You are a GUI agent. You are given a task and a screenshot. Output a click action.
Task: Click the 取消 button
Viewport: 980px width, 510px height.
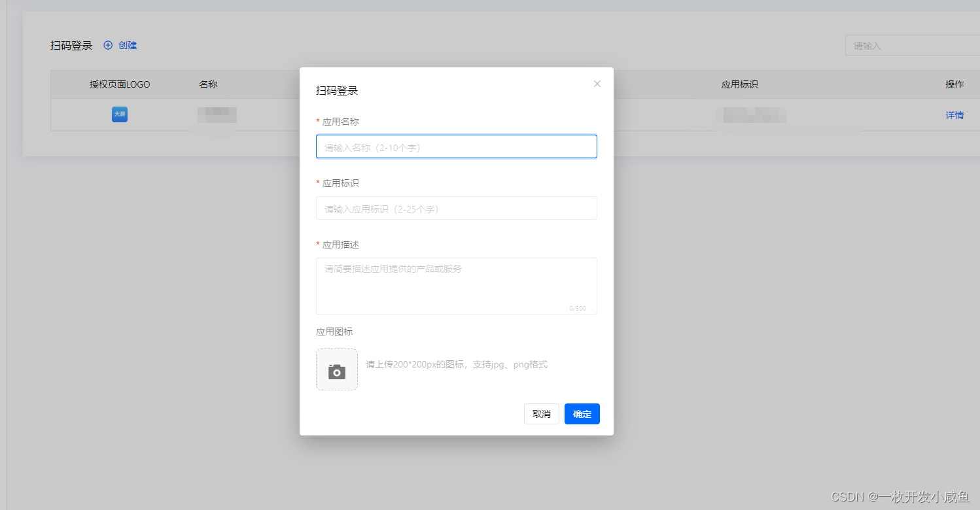542,414
